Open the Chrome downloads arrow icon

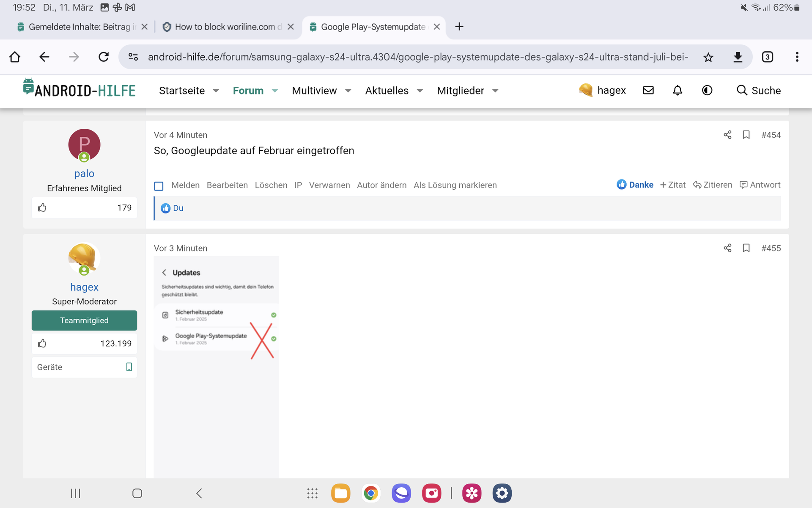(x=738, y=57)
